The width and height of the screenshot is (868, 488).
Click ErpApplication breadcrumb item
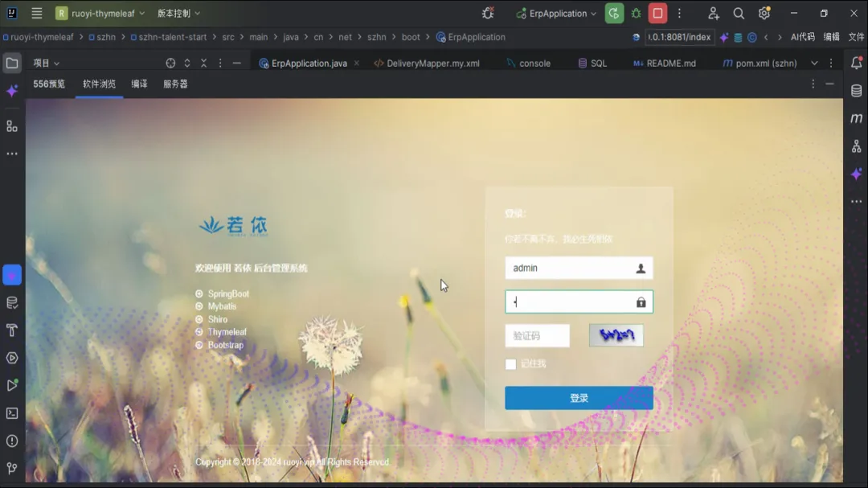[x=471, y=37]
